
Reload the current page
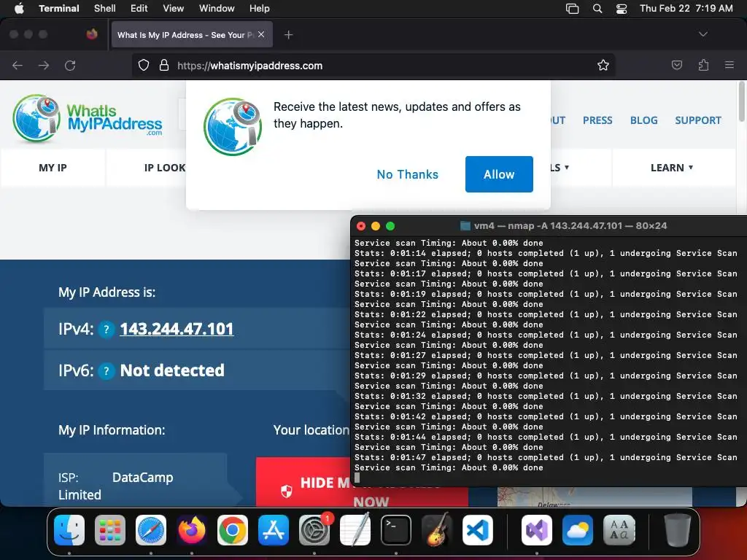70,65
